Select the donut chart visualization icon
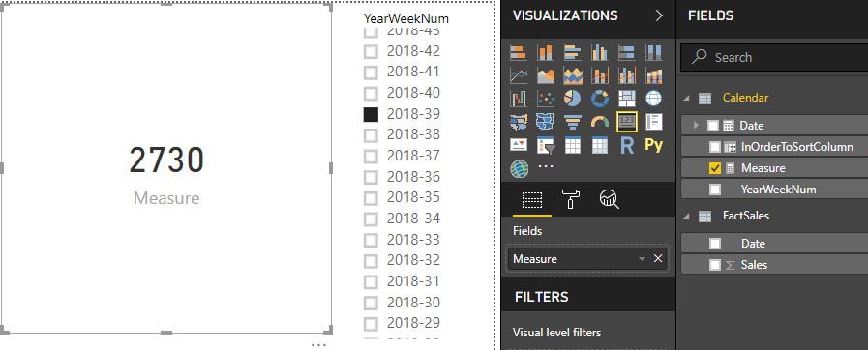Screen dimensions: 868x350 tap(600, 99)
